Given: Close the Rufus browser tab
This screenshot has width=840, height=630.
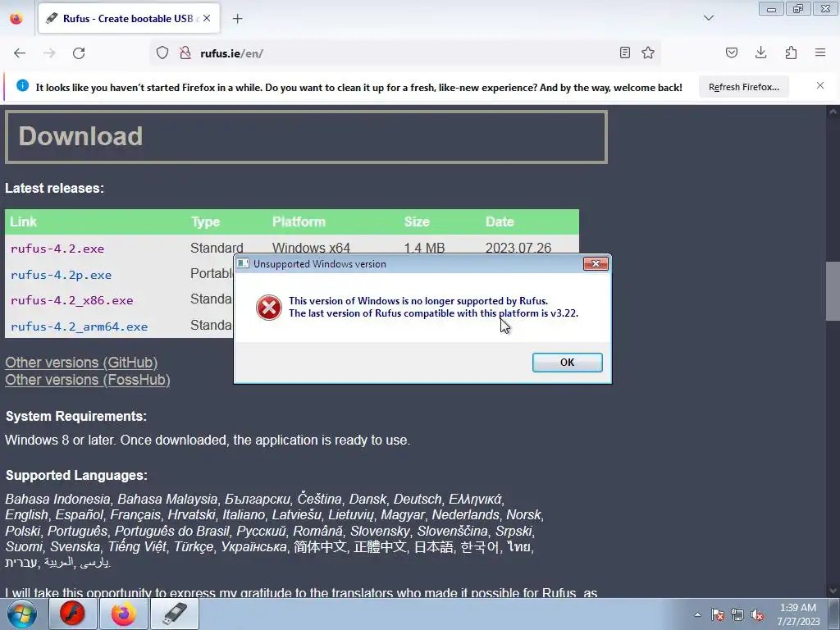Looking at the screenshot, I should [207, 18].
